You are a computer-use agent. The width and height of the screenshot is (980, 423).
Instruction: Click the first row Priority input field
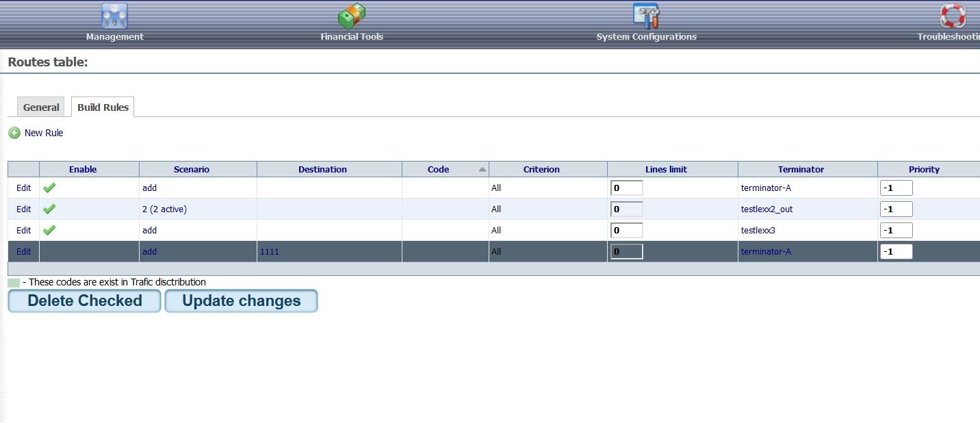[x=897, y=187]
